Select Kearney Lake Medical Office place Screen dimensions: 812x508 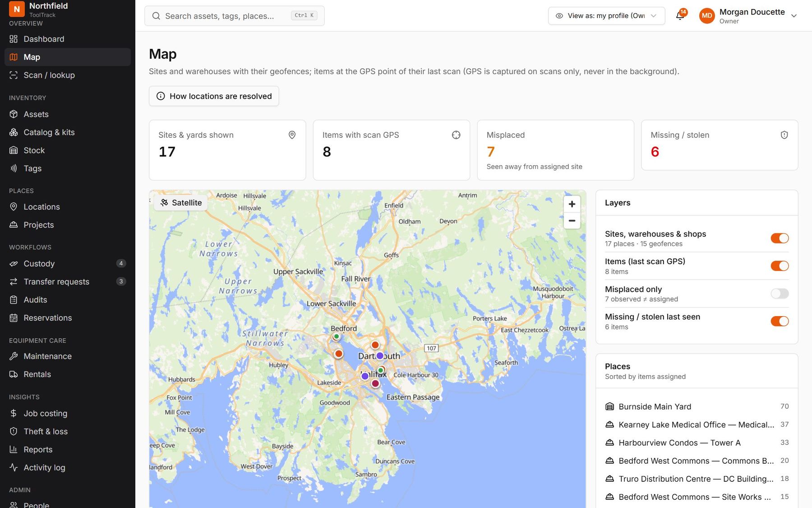tap(697, 424)
